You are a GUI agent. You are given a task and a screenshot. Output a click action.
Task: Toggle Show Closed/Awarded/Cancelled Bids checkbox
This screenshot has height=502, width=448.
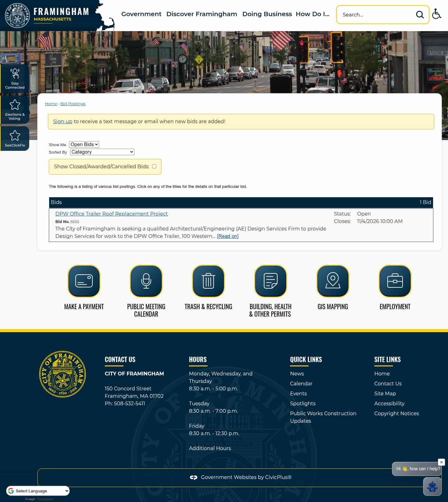154,166
